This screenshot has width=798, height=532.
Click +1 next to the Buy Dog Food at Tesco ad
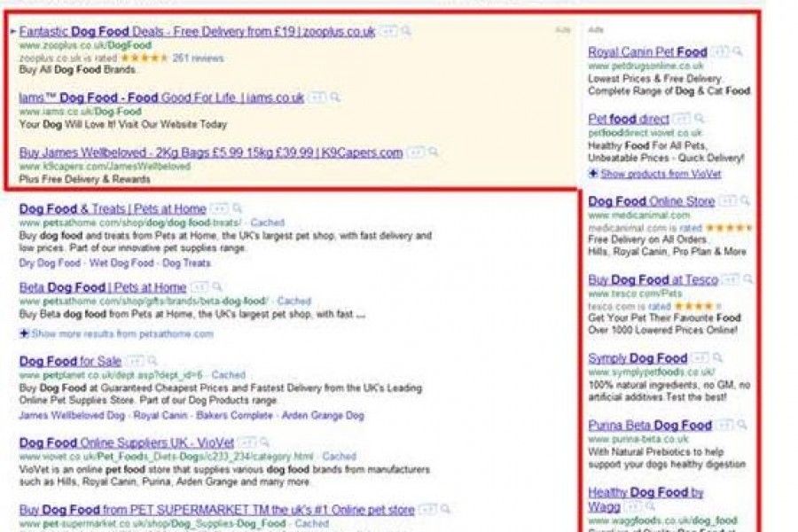click(x=731, y=279)
